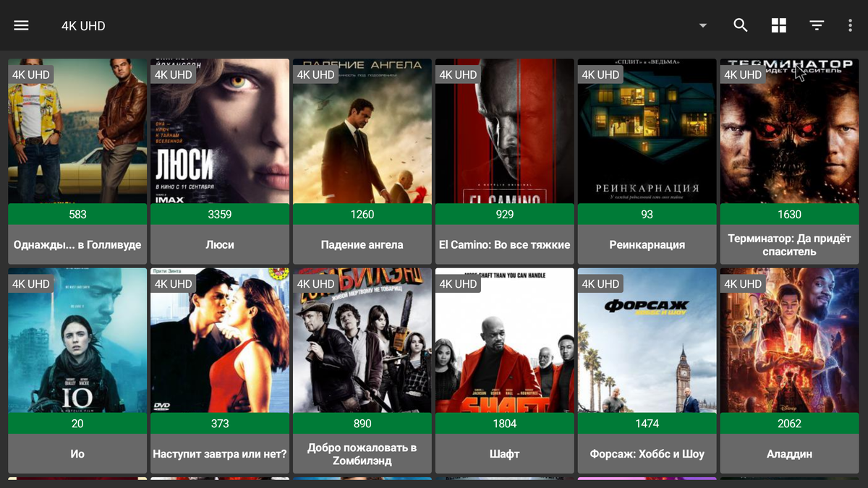Click the title Однажды... в Голливуде
Screen dimensions: 868x488
(77, 244)
